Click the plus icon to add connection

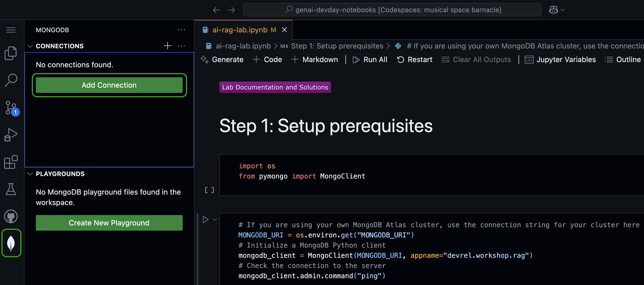(x=167, y=46)
